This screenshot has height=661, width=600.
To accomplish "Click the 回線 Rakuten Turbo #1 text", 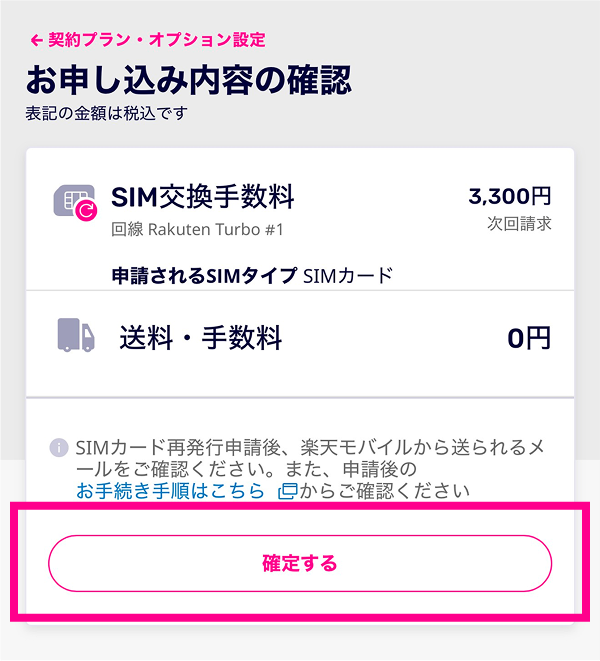I will coord(198,229).
